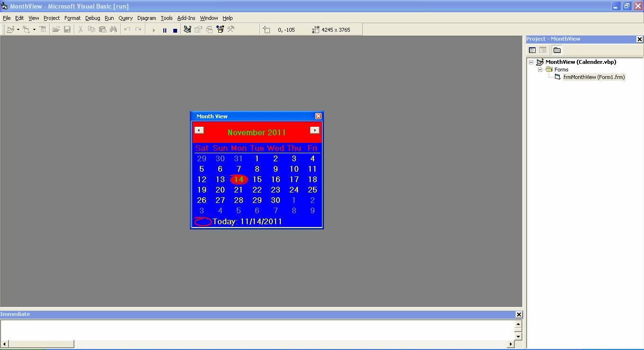Click inside the Immediate window text area
Screen dimensions: 644x350
(257, 330)
